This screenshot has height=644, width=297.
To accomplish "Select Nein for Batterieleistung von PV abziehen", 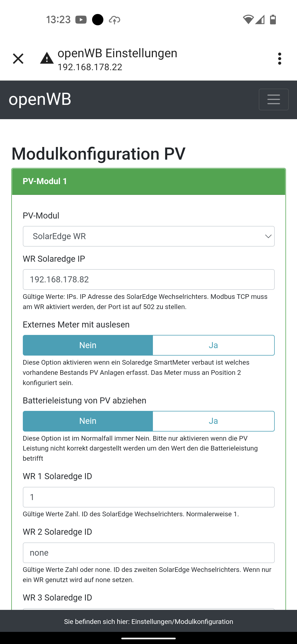I will (88, 421).
